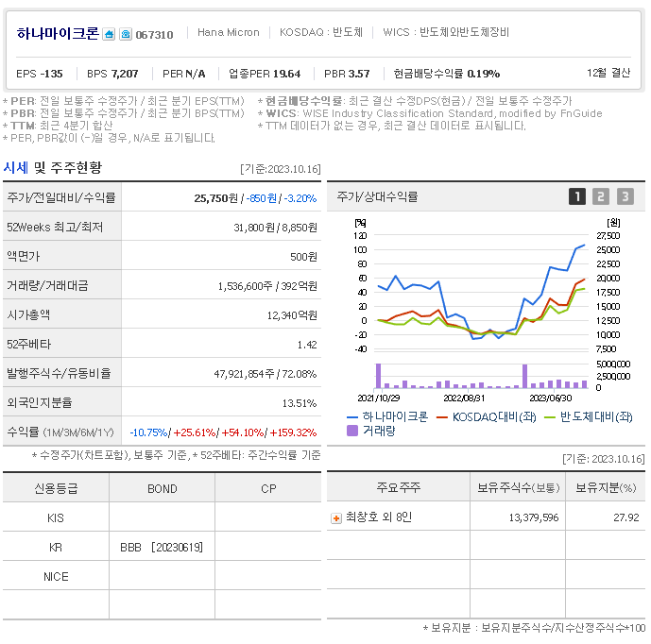Screen dimensions: 651x644
Task: Click the 1,536,600주 / 392억원 volume cell
Action: coord(267,286)
